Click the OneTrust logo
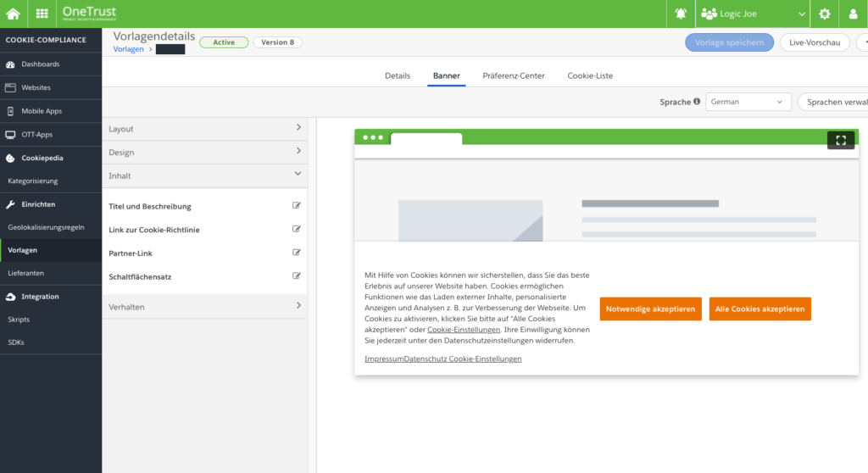This screenshot has width=868, height=473. (89, 13)
